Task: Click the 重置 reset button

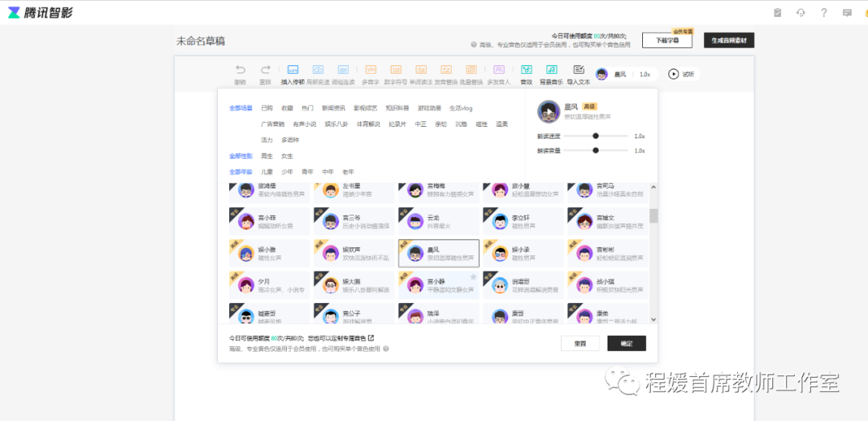Action: [580, 343]
